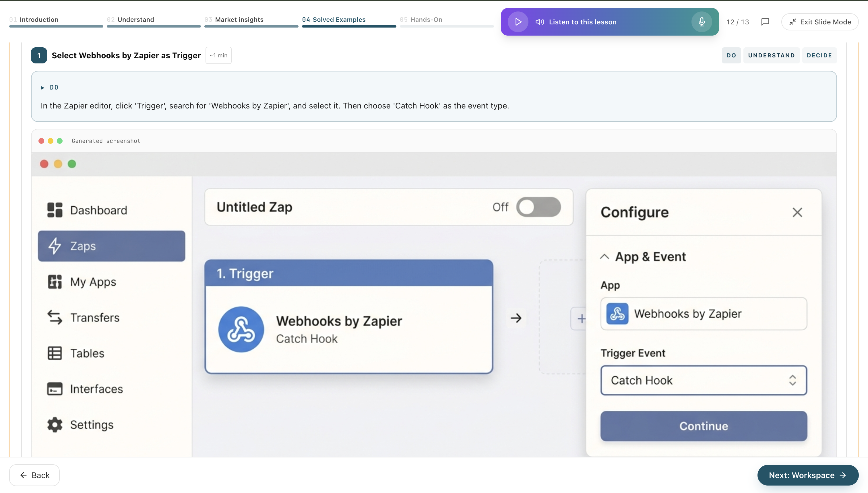Switch to the UNDERSTAND step tab
The image size is (868, 493).
771,55
